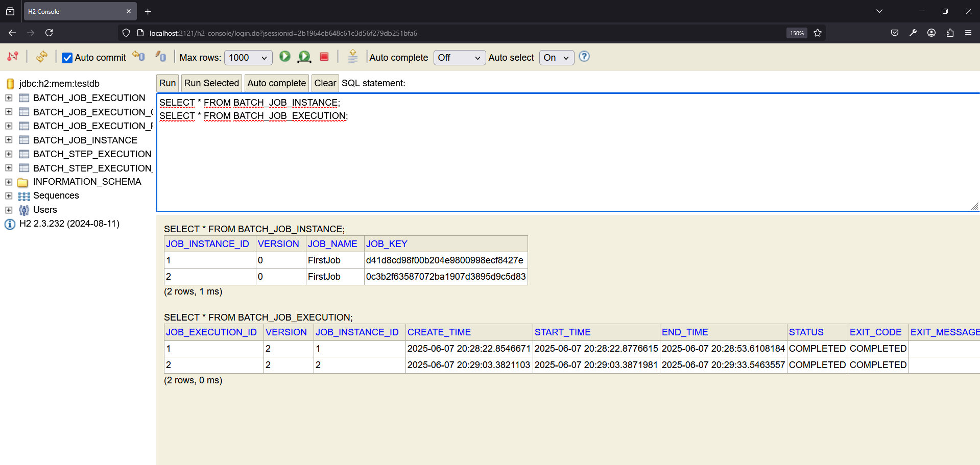
Task: Click the JOB_NAME column header
Action: (x=332, y=244)
